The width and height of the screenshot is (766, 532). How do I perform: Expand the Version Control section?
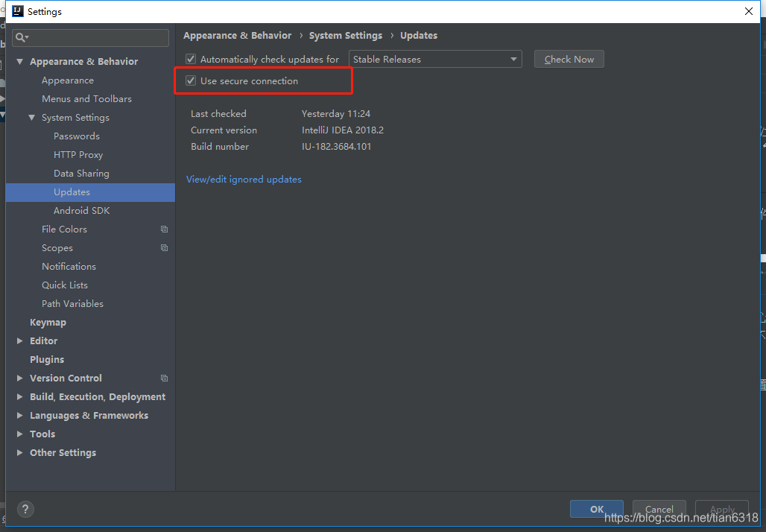point(20,378)
